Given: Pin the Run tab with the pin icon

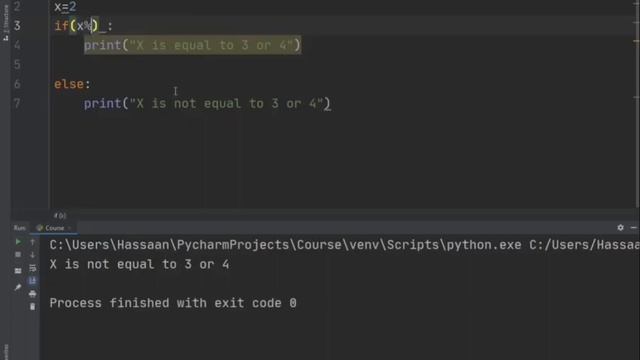Looking at the screenshot, I should [x=18, y=287].
